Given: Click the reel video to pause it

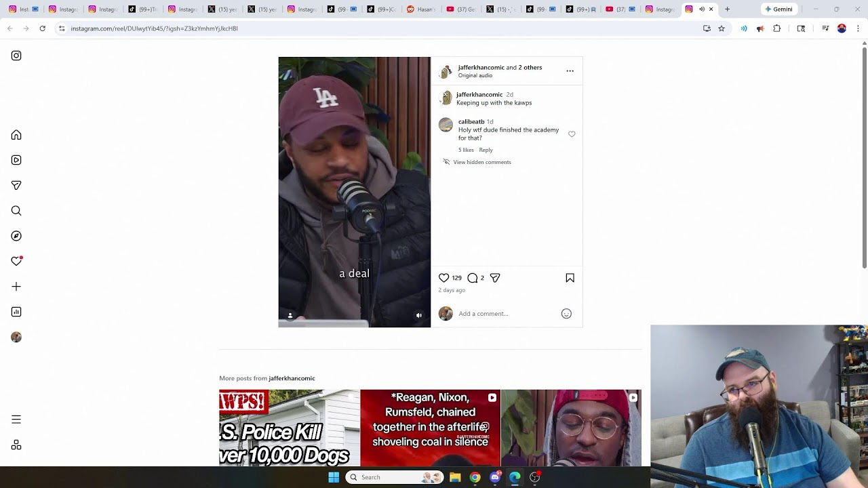Looking at the screenshot, I should (354, 192).
